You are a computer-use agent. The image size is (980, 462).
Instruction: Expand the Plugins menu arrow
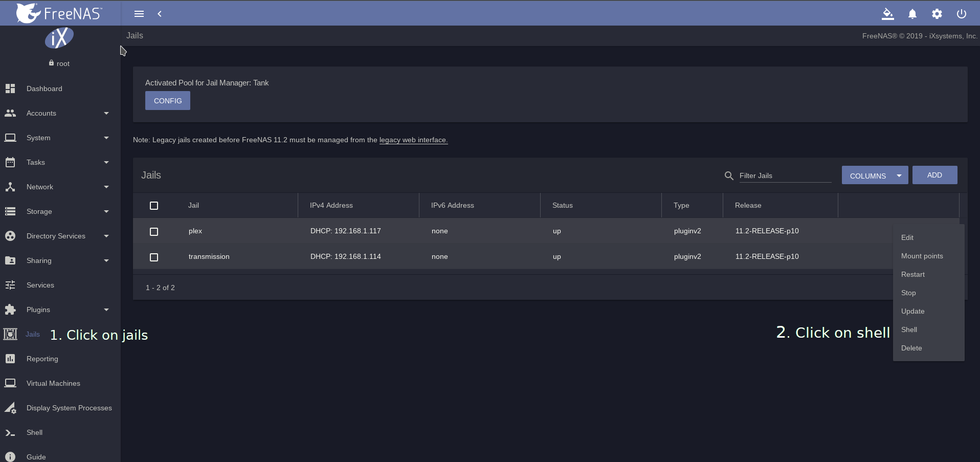(106, 310)
